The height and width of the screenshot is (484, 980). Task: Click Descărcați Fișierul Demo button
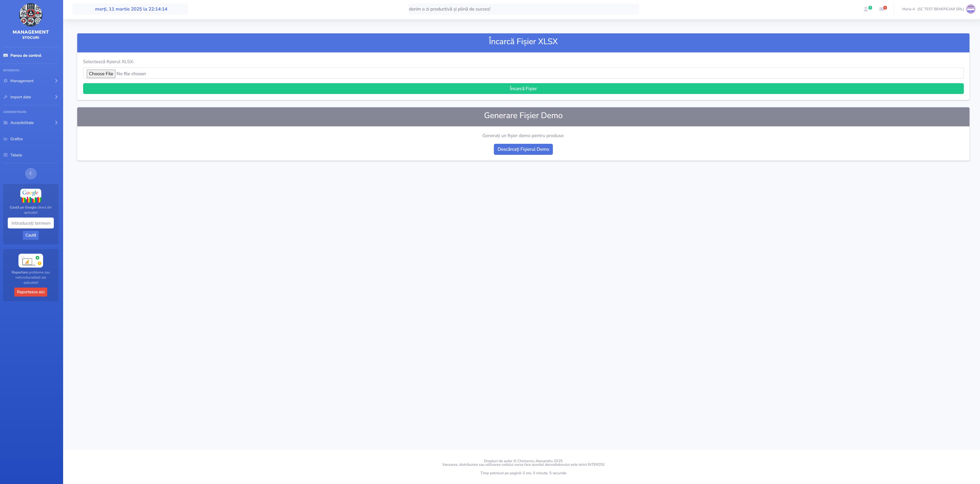pos(523,149)
